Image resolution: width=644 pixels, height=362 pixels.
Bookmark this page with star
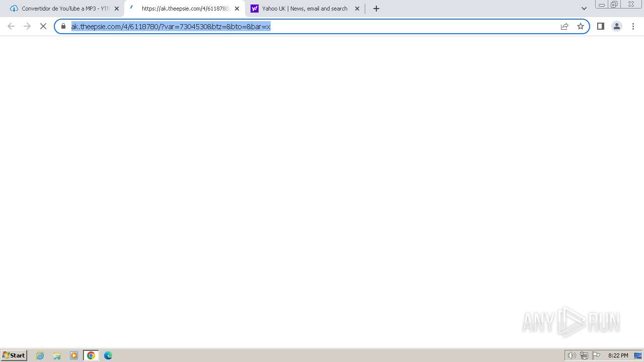[581, 26]
